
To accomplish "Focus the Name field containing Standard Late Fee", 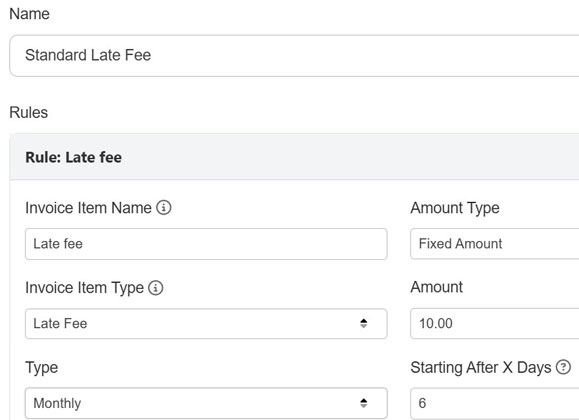I will tap(294, 56).
